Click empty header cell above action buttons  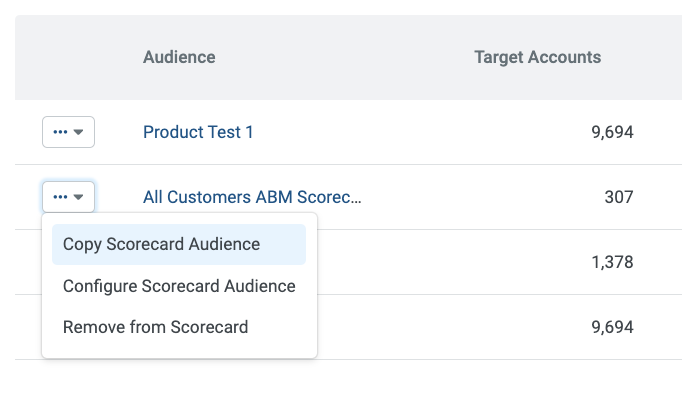coord(68,57)
